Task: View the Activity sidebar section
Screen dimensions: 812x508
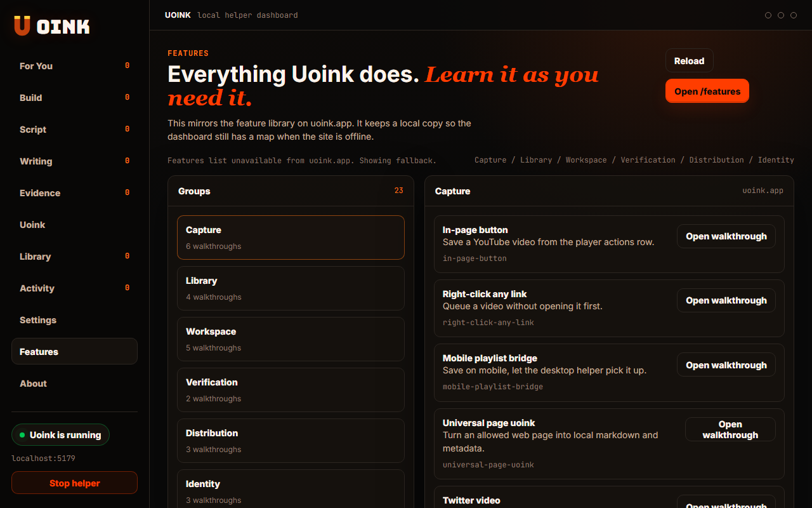Action: (x=74, y=288)
